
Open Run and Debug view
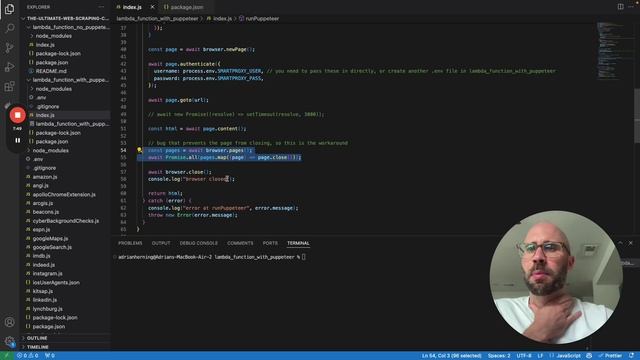click(x=9, y=67)
